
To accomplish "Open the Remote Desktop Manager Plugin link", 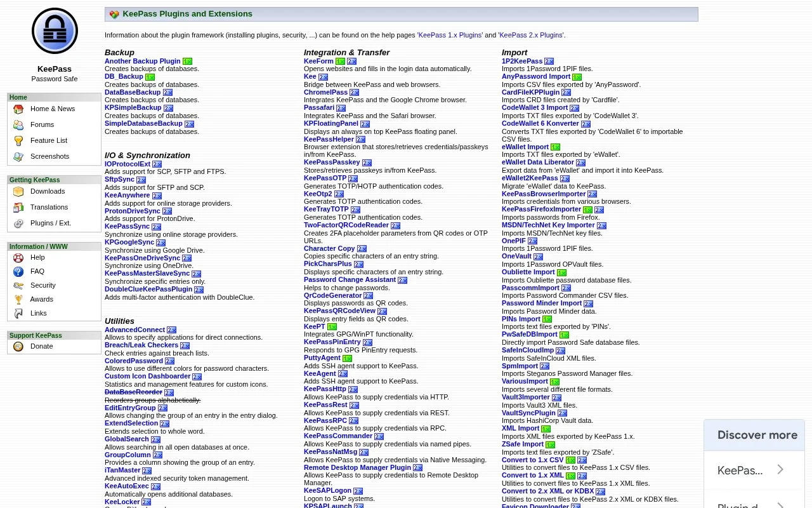I will (357, 467).
